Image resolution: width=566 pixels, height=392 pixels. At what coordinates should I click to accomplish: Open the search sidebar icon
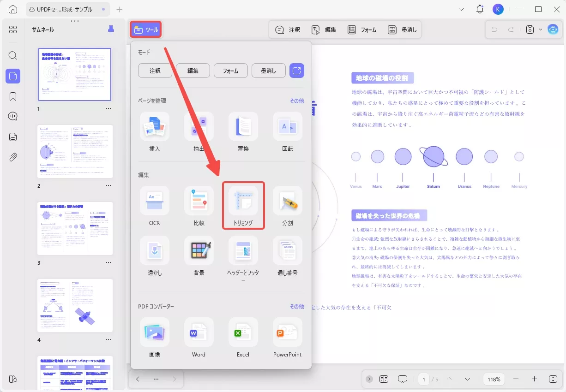click(x=13, y=56)
